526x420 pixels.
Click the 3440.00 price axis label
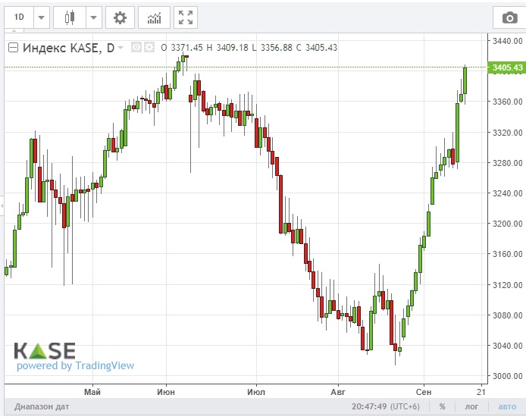(507, 41)
